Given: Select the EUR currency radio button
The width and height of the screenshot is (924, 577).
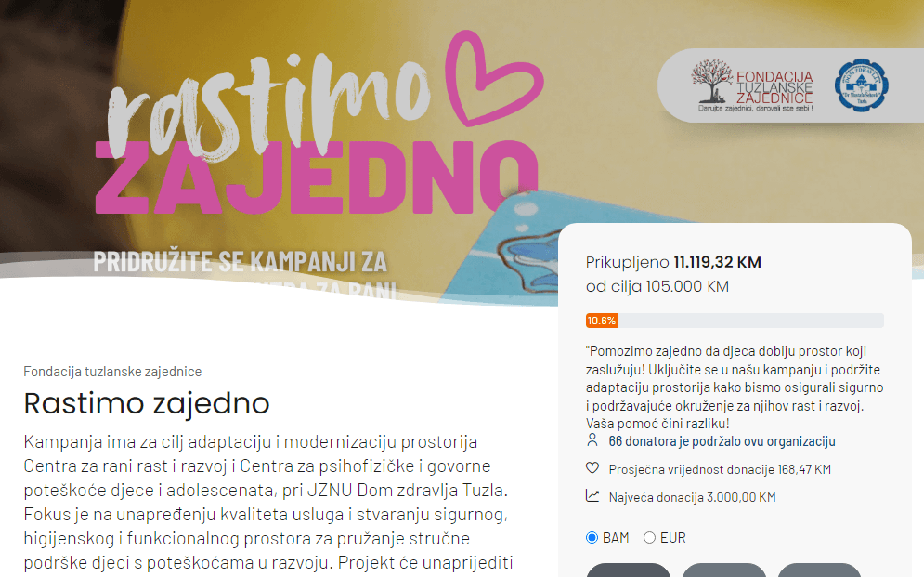Looking at the screenshot, I should [x=649, y=538].
